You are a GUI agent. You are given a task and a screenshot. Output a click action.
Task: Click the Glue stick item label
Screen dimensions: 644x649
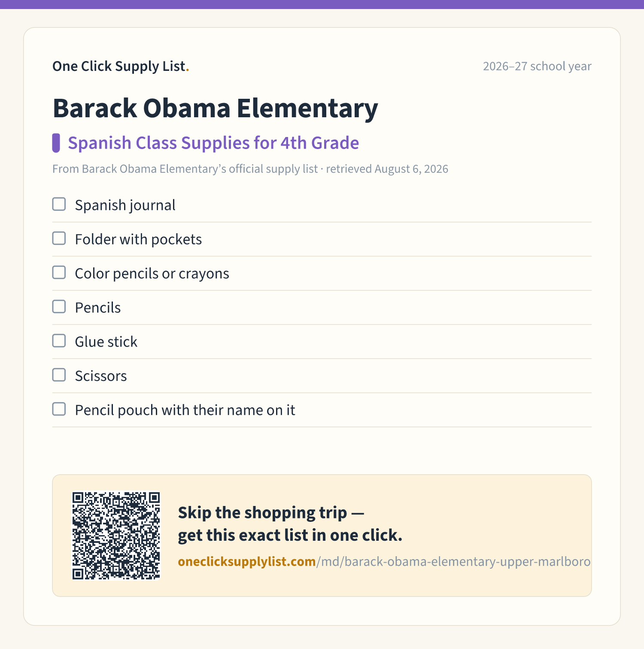click(x=106, y=342)
